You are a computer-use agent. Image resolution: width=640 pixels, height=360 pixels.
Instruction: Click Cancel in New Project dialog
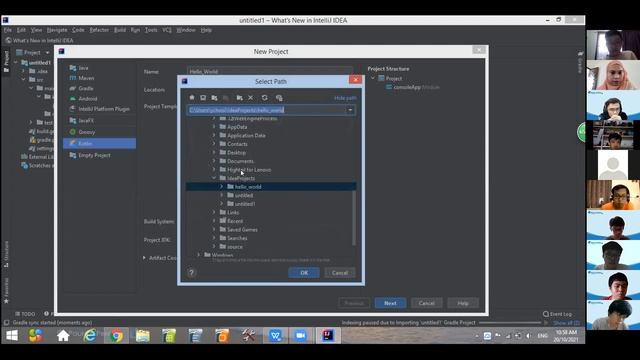(427, 303)
